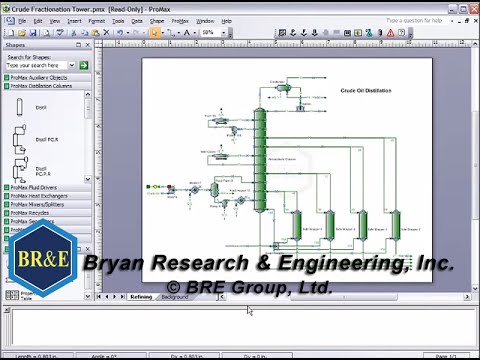Select the Refining page tab
Screen dimensions: 480x360
coord(141,297)
